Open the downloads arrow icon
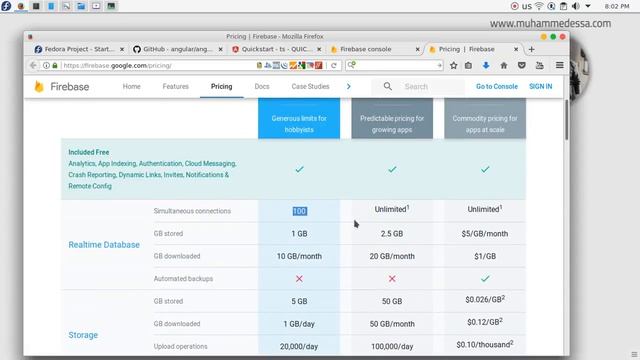 click(x=486, y=65)
